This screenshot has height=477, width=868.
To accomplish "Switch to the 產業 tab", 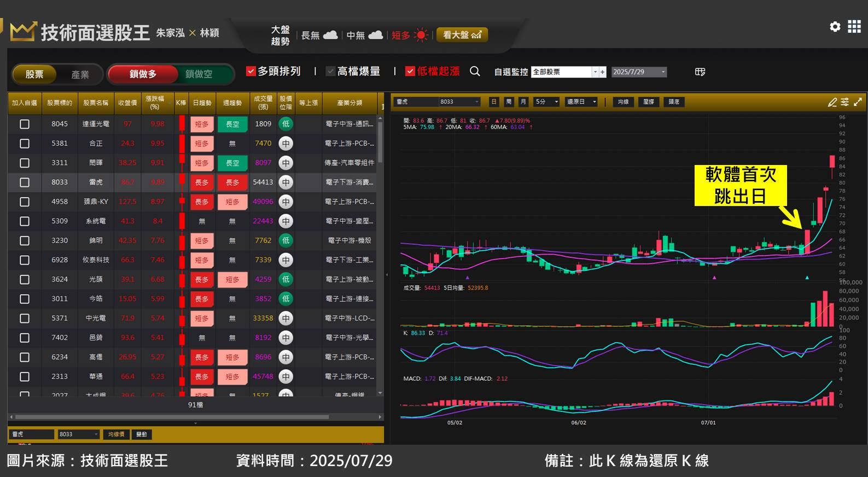I will 80,75.
